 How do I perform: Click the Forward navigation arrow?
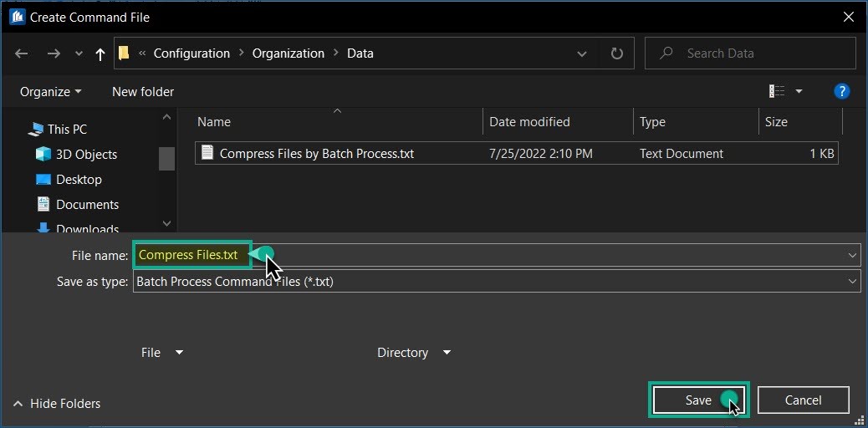point(54,53)
